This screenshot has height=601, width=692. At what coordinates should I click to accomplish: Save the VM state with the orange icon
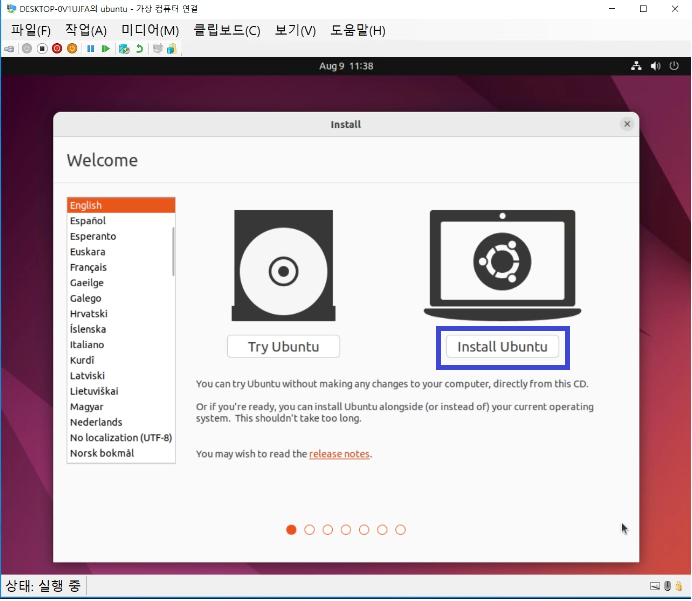pos(72,49)
